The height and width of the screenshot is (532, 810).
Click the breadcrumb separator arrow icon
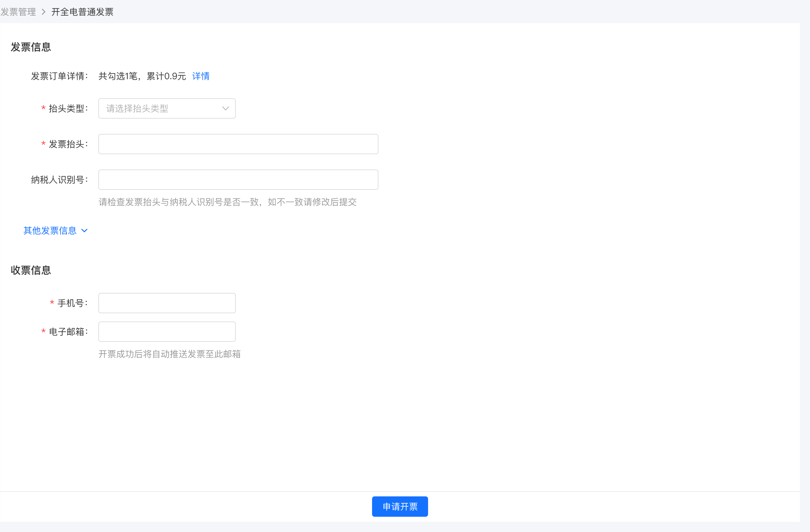44,12
